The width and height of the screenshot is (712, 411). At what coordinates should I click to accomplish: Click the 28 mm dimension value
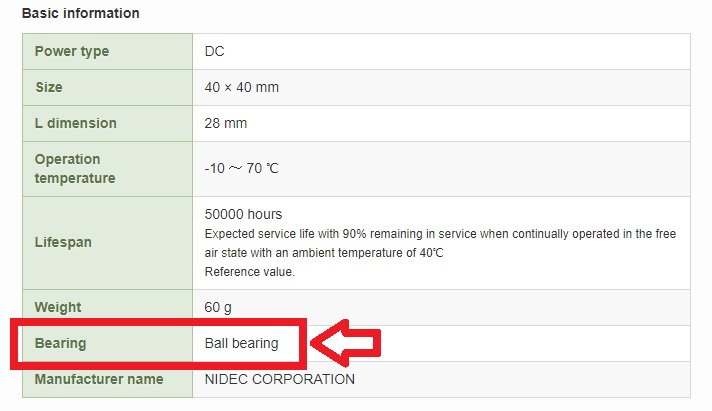point(226,123)
